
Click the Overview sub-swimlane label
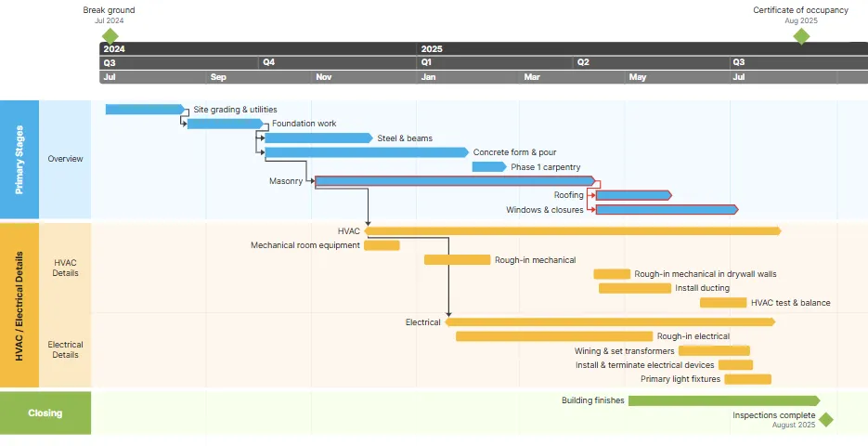(65, 159)
